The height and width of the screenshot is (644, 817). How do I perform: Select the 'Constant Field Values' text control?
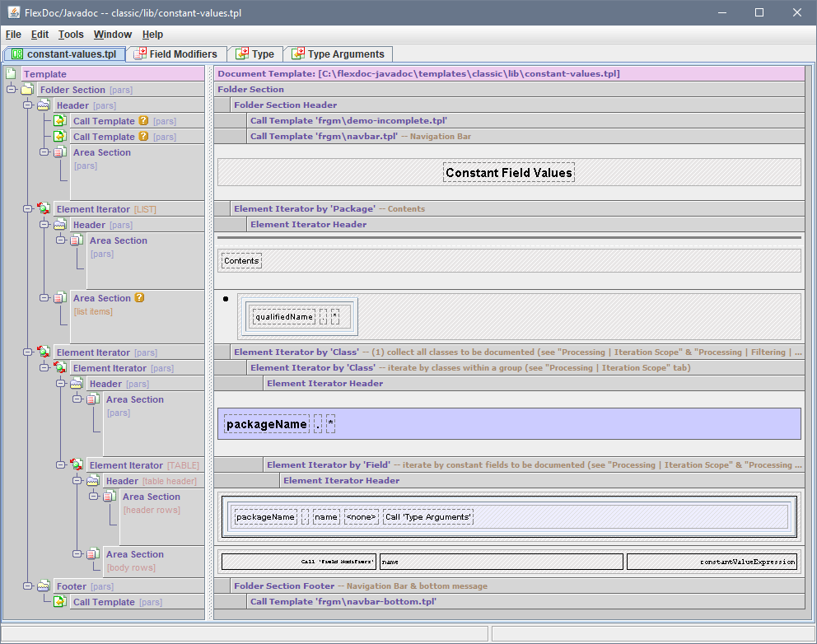(508, 173)
